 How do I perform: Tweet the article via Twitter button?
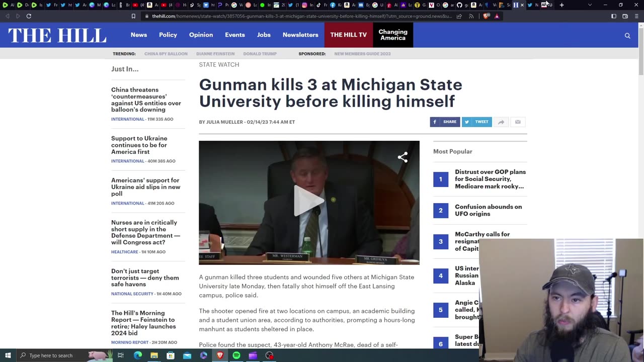[x=476, y=122]
